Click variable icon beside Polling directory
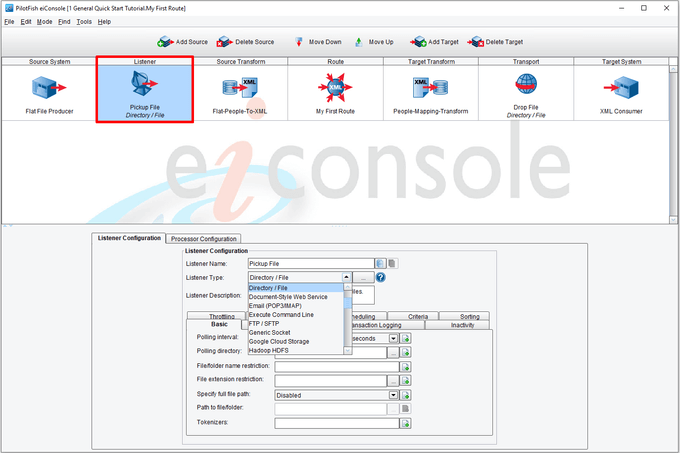This screenshot has height=453, width=680. pos(405,352)
